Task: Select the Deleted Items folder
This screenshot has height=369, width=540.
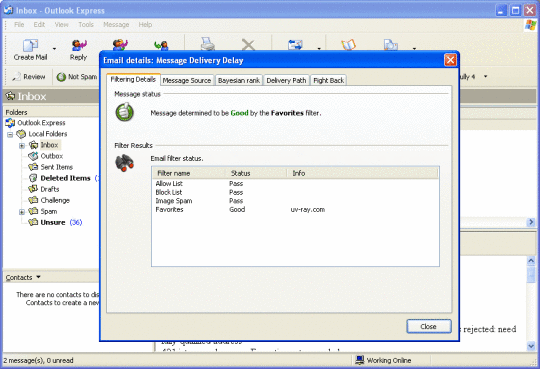Action: pos(65,178)
